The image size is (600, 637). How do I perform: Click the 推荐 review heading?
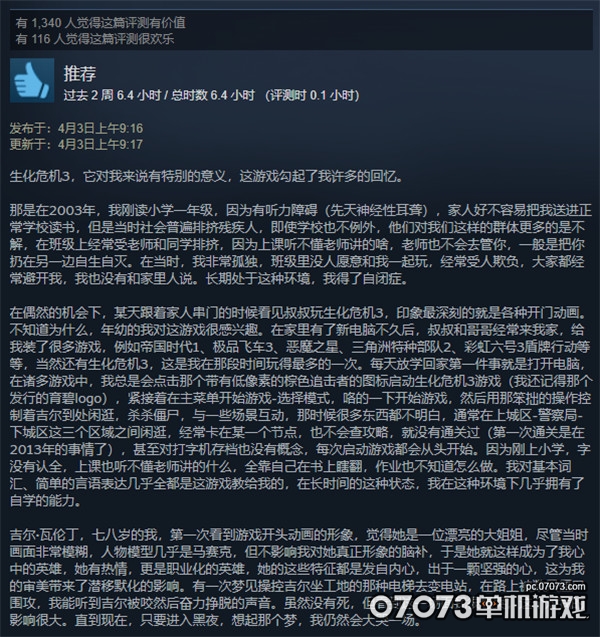click(80, 74)
